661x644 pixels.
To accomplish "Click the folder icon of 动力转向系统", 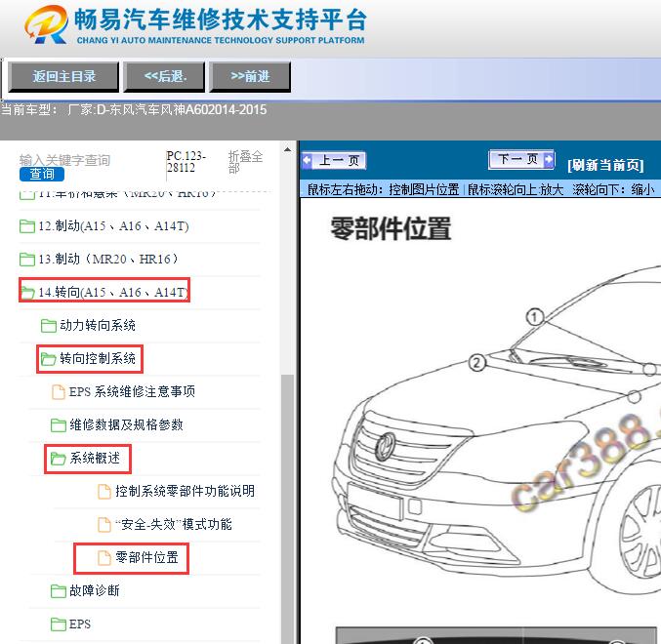I will tap(49, 326).
